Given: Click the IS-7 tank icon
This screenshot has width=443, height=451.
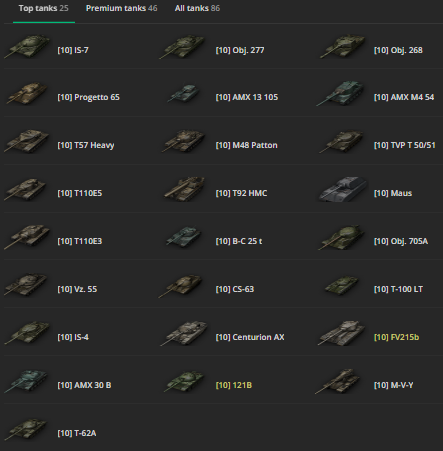Looking at the screenshot, I should (x=27, y=47).
